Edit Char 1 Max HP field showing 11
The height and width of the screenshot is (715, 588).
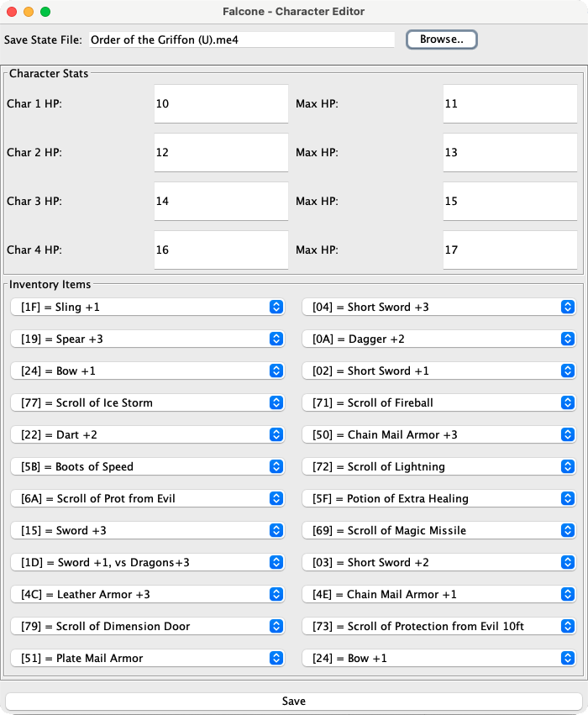(x=510, y=103)
